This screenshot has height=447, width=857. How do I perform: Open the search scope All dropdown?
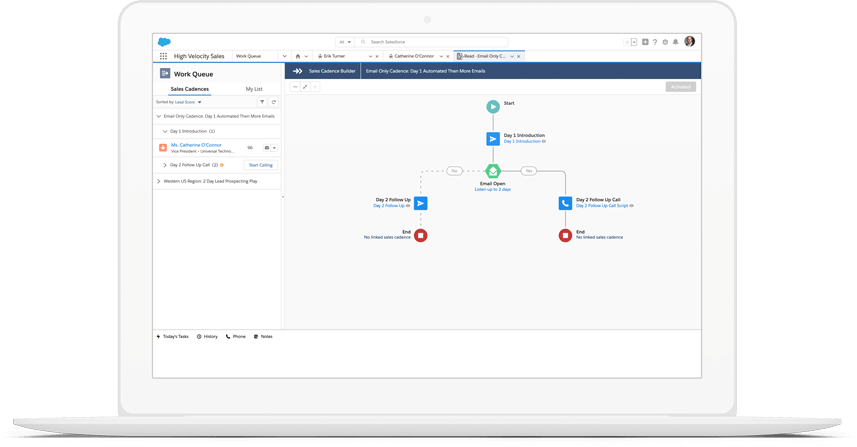[x=345, y=42]
